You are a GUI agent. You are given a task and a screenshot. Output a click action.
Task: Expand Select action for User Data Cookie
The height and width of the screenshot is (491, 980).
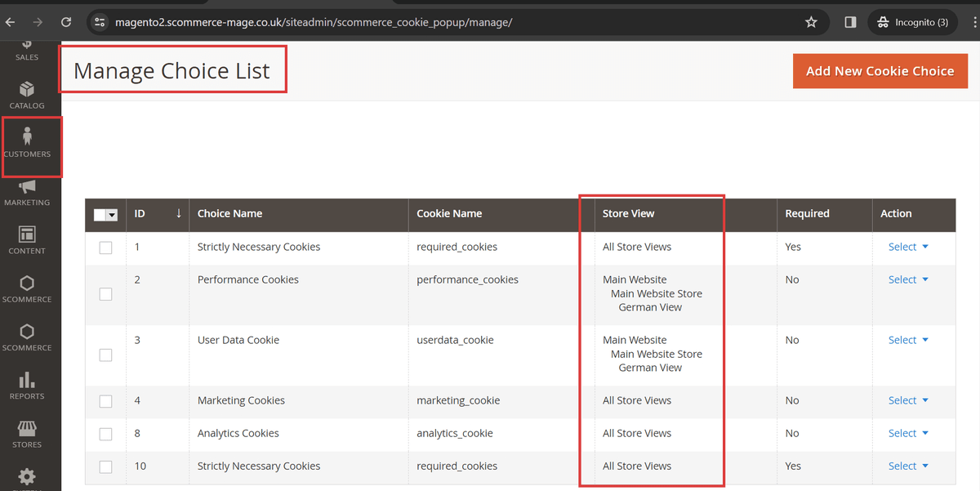907,340
